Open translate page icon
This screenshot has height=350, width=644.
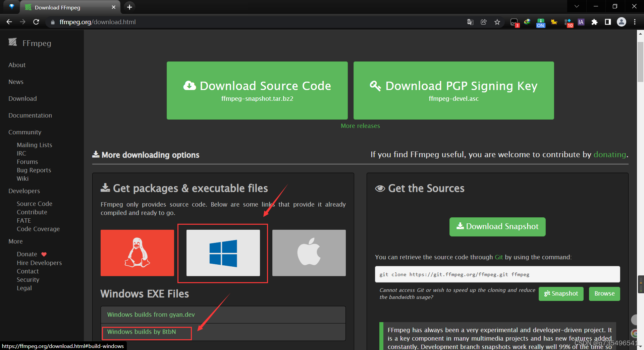470,22
